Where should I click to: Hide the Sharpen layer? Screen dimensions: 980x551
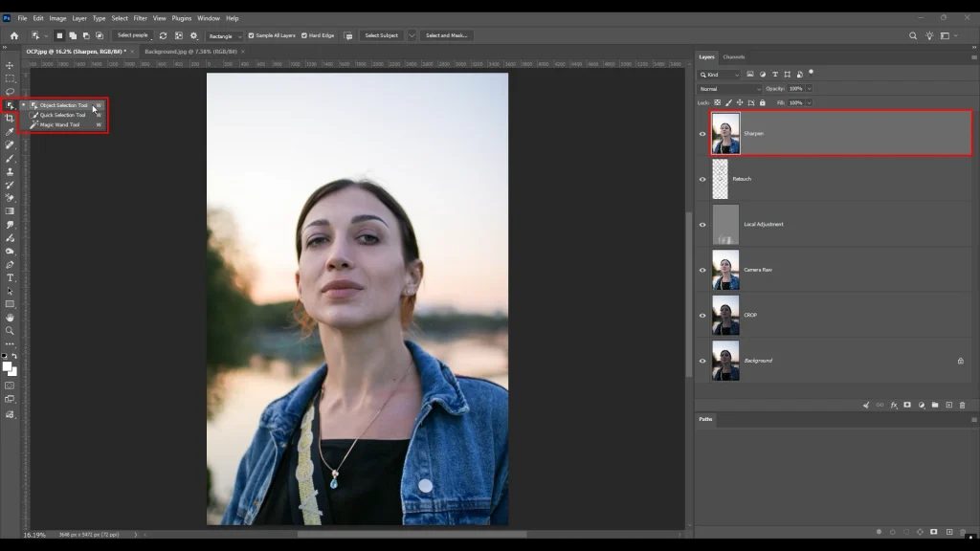(x=702, y=134)
